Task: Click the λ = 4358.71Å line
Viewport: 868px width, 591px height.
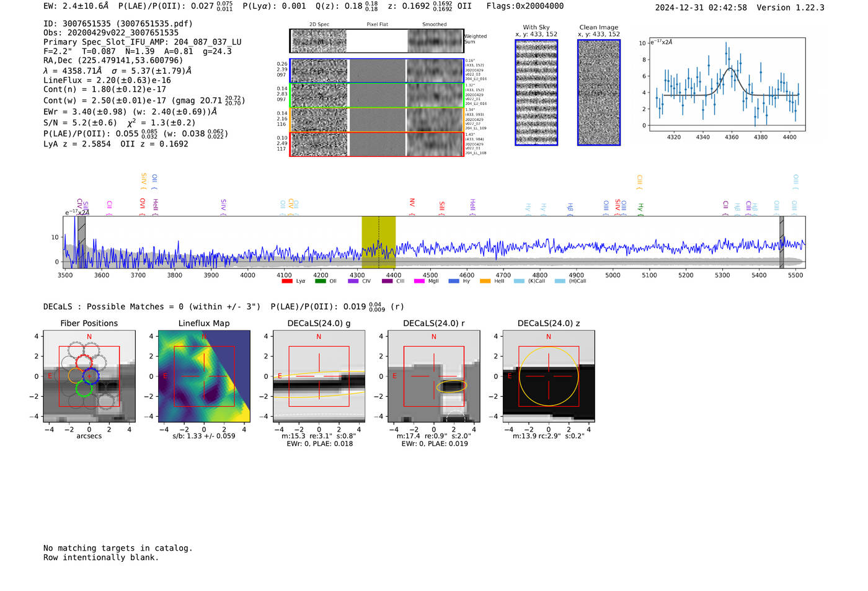Action: pyautogui.click(x=118, y=71)
